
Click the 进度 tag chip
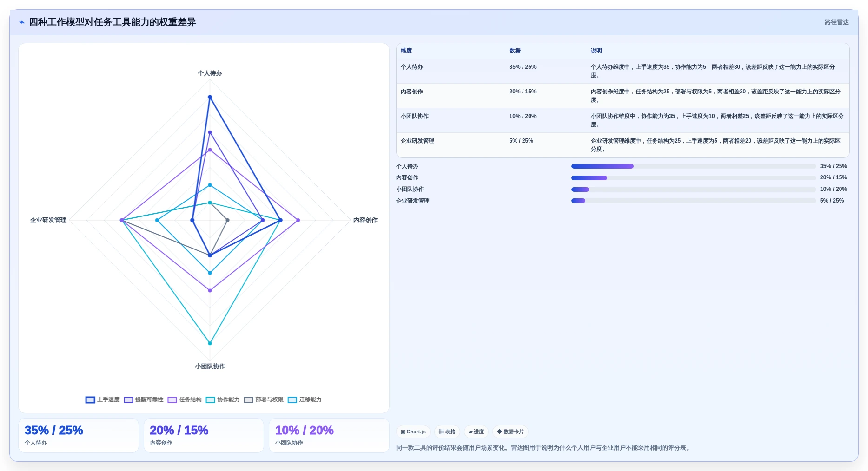[476, 432]
